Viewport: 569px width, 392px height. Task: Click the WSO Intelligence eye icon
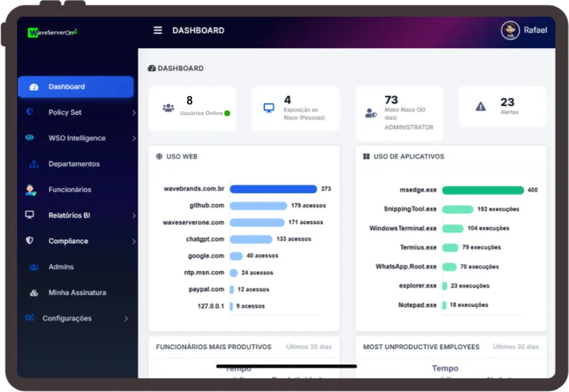coord(30,138)
